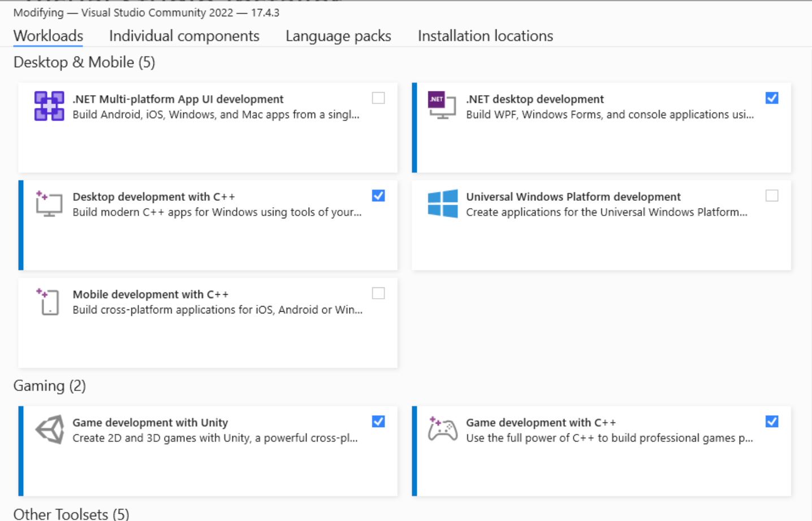
Task: Uncheck Desktop development with C++ checkbox
Action: (x=378, y=196)
